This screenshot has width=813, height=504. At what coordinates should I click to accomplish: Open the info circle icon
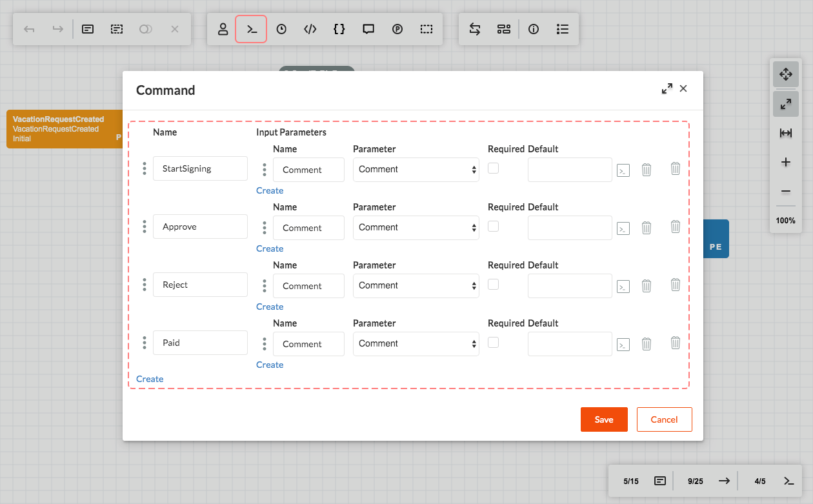tap(534, 29)
